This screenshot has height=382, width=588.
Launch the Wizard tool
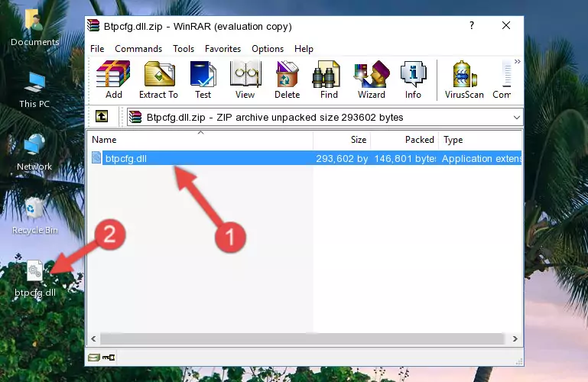pyautogui.click(x=372, y=79)
